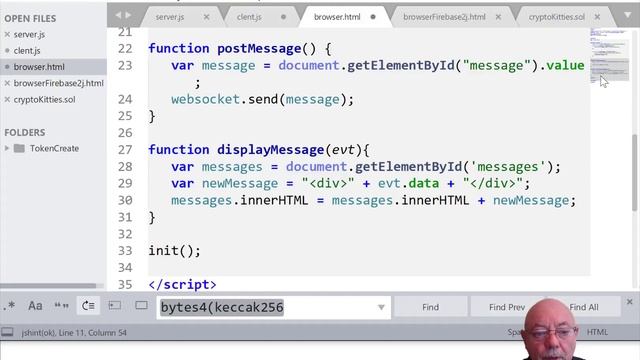Image resolution: width=640 pixels, height=360 pixels.
Task: Click the sidebar horizontal scrollbar
Action: point(48,286)
